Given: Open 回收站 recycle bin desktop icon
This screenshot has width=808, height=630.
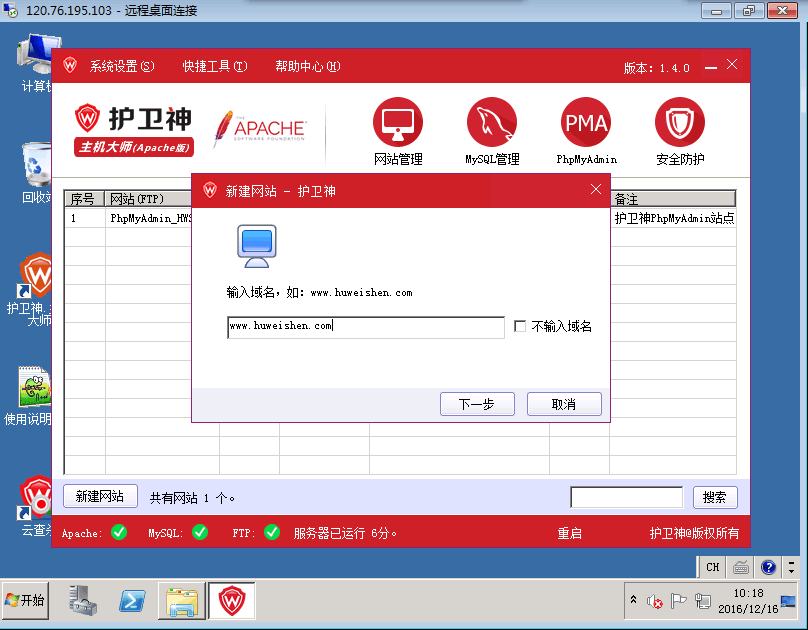Looking at the screenshot, I should [x=36, y=173].
